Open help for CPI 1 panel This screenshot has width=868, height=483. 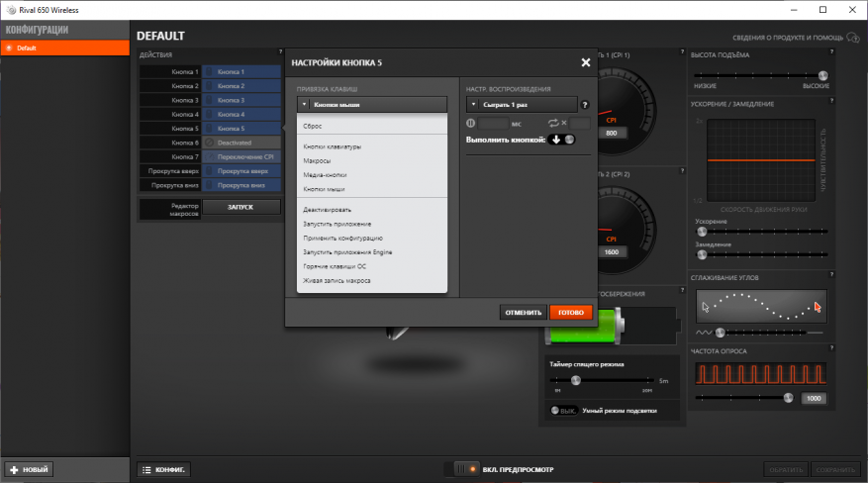coord(682,51)
